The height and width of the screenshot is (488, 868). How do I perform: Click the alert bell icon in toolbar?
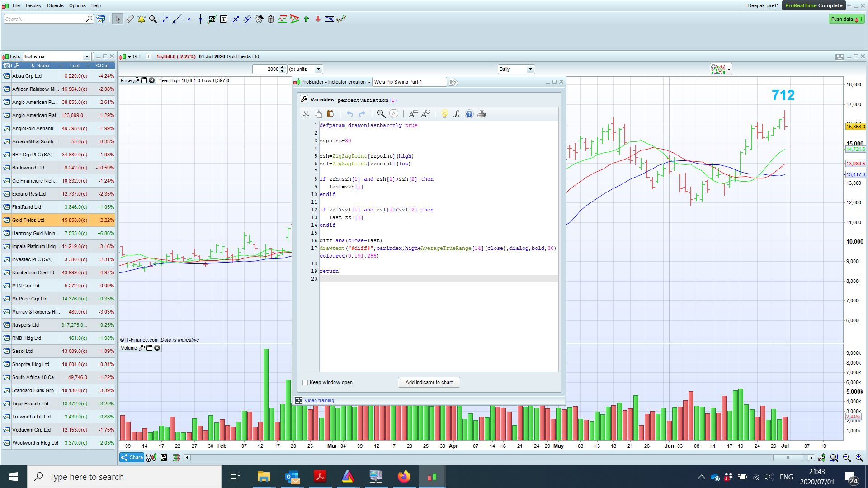tap(141, 19)
